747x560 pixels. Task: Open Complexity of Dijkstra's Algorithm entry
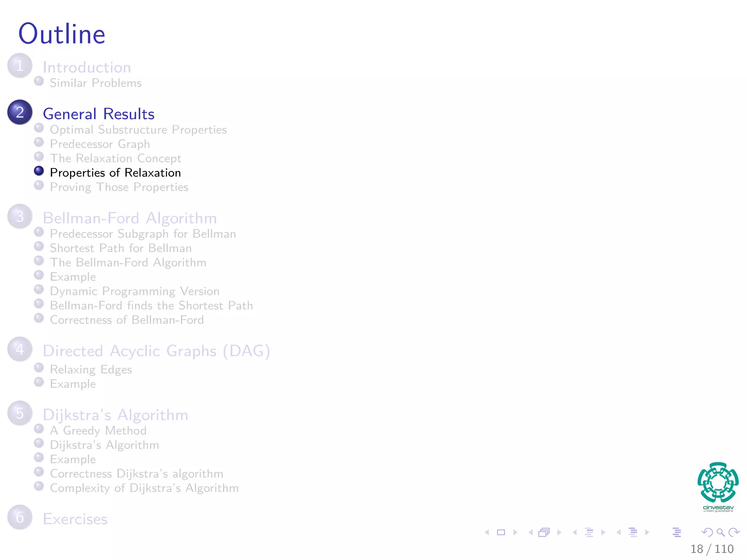[144, 488]
